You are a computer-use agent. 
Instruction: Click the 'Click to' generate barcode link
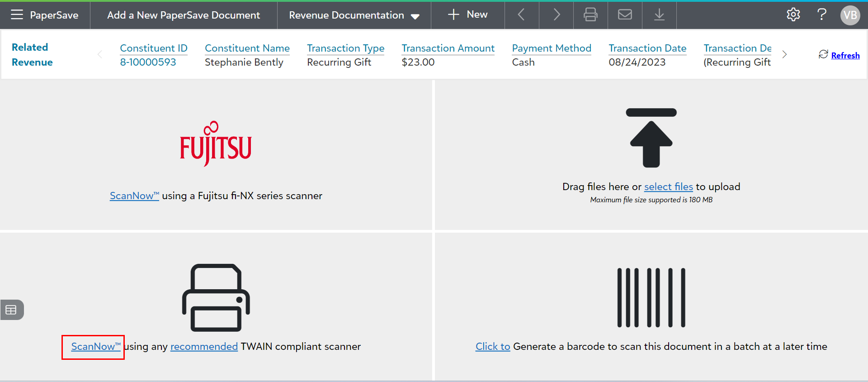point(493,347)
